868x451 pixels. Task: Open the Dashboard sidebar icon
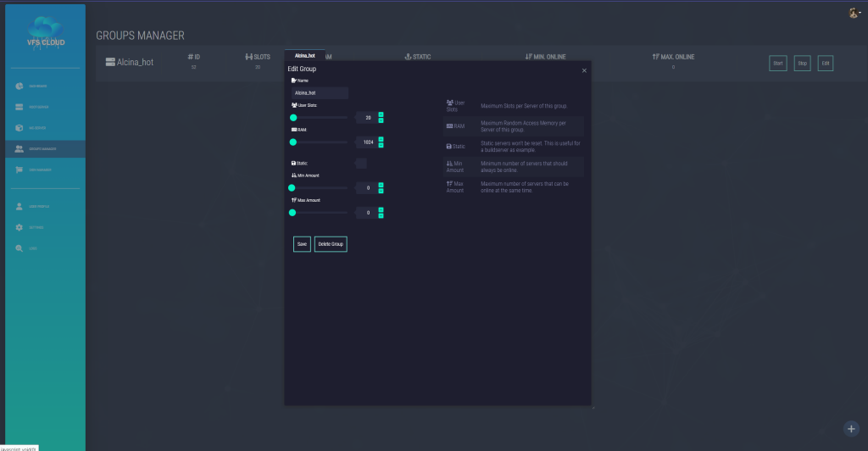[19, 86]
